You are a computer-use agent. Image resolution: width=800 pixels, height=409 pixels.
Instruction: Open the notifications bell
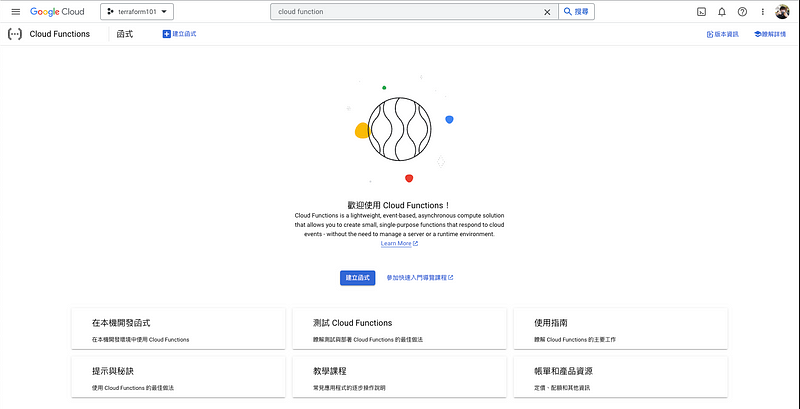(x=722, y=12)
